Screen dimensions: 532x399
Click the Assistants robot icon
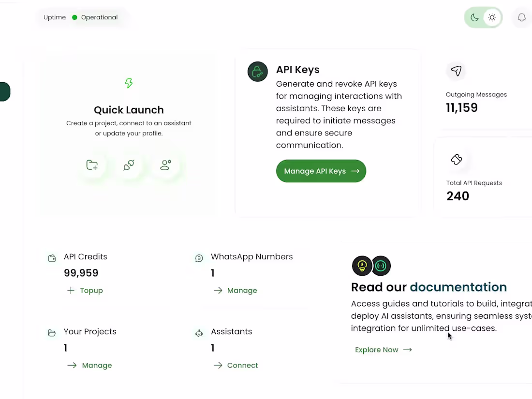click(x=199, y=333)
